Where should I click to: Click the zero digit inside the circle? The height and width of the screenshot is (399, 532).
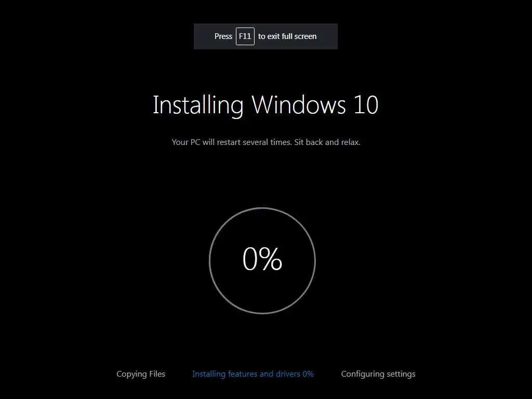click(x=251, y=259)
